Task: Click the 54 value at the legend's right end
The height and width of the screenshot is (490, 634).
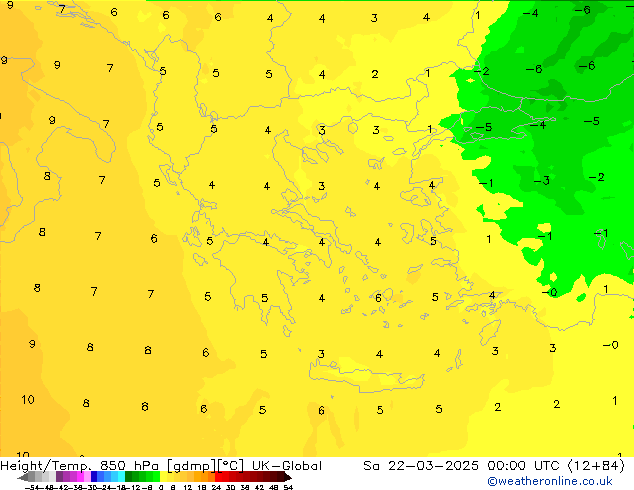Action: (288, 487)
